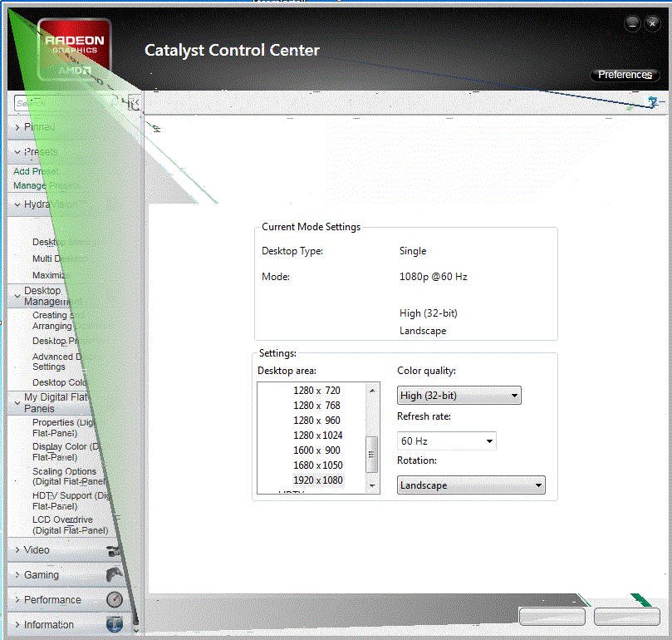Click the Gaming controller icon
672x640 pixels.
pos(115,575)
